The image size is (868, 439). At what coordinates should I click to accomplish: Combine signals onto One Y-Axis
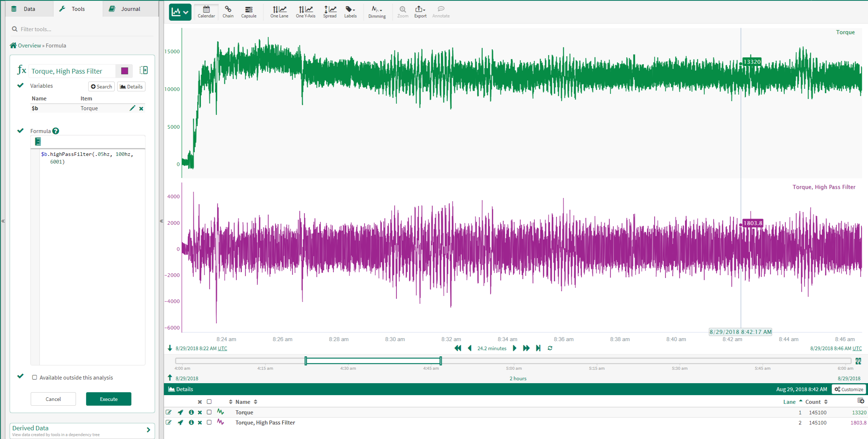pos(306,12)
